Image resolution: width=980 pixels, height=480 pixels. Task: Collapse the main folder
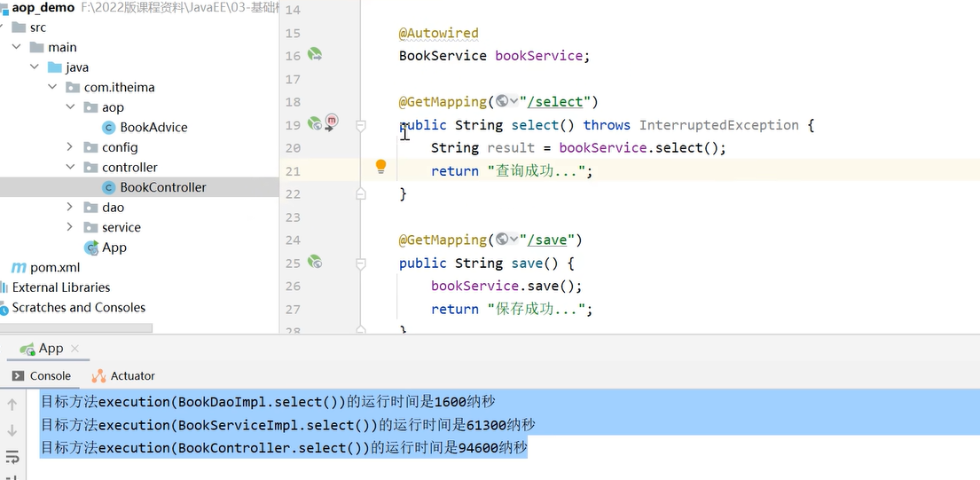[16, 48]
